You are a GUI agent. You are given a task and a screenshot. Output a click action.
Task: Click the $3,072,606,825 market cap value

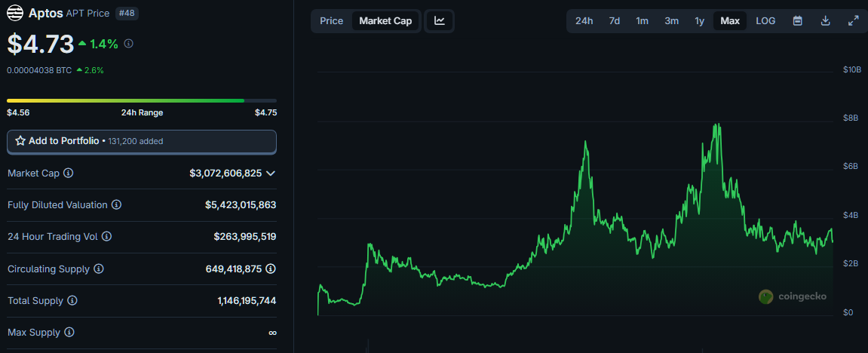[225, 173]
